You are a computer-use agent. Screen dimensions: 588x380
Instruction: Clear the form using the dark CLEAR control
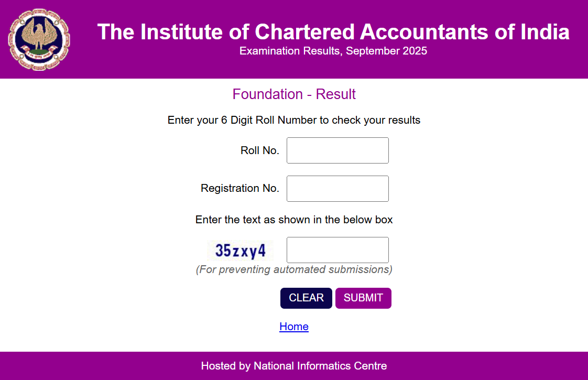[x=306, y=298]
